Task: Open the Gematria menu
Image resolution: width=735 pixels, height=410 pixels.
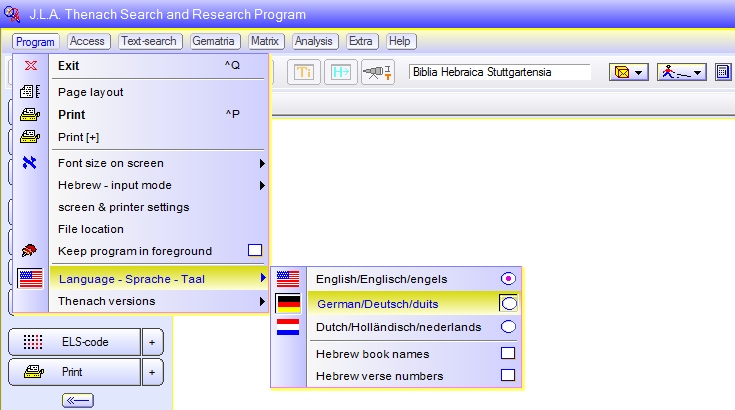Action: (x=215, y=41)
